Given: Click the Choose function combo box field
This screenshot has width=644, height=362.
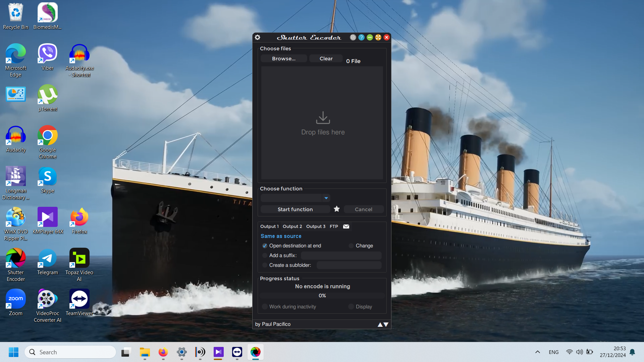Looking at the screenshot, I should [291, 198].
